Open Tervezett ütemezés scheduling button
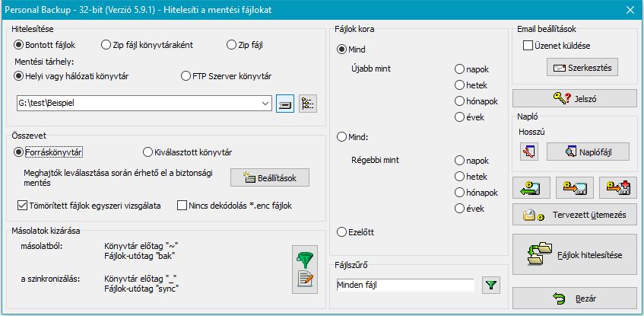 [574, 215]
